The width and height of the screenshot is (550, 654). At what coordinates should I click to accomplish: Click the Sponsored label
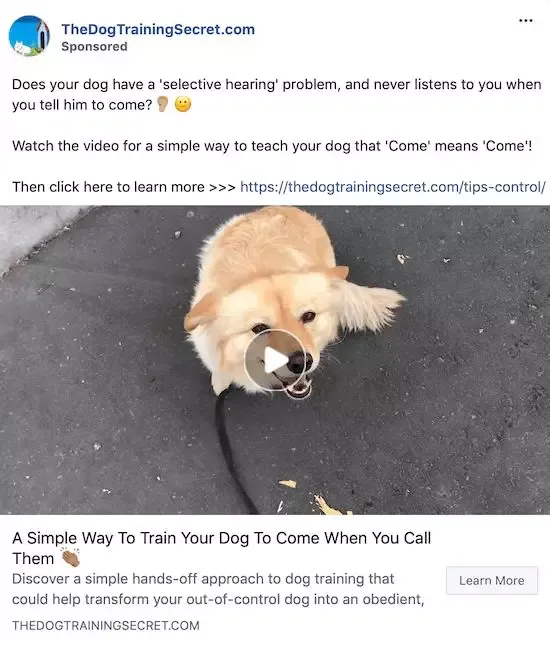point(94,46)
